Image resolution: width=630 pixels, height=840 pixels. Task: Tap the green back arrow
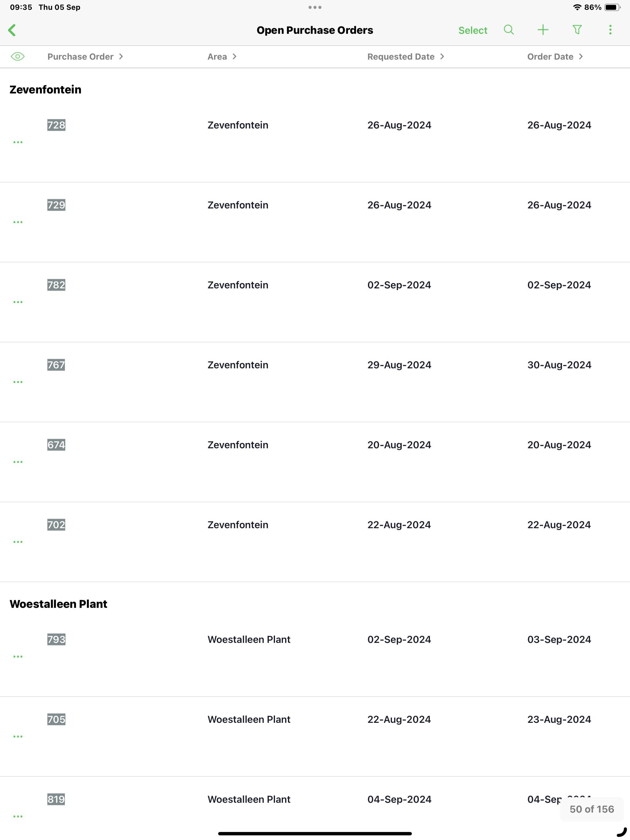[12, 30]
